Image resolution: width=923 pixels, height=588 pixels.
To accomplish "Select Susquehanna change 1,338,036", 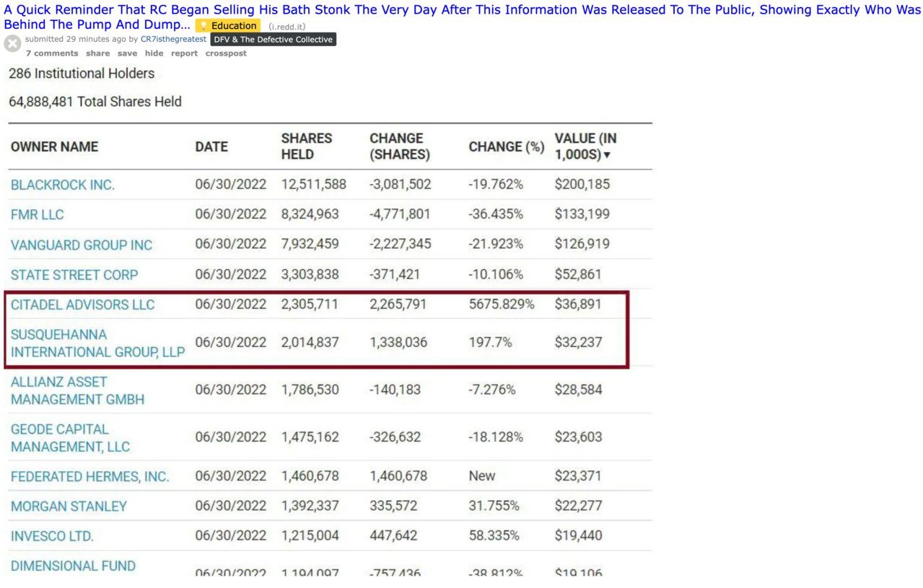I will [398, 343].
